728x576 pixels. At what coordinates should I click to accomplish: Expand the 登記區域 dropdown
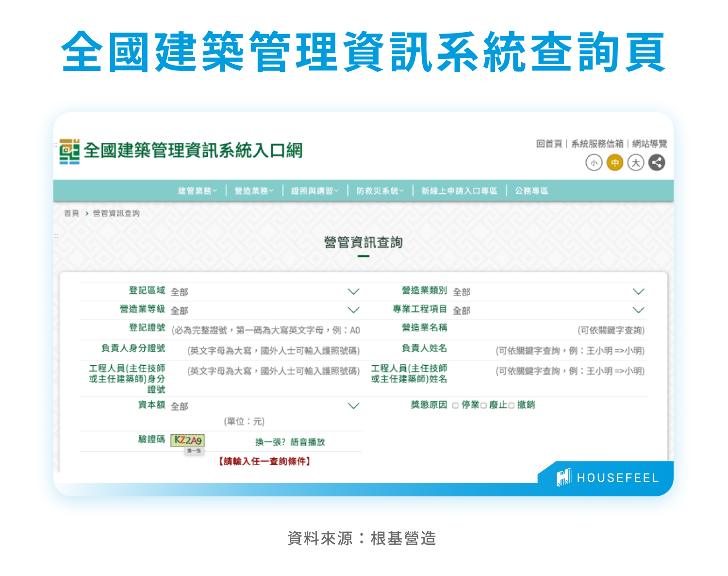tap(265, 292)
